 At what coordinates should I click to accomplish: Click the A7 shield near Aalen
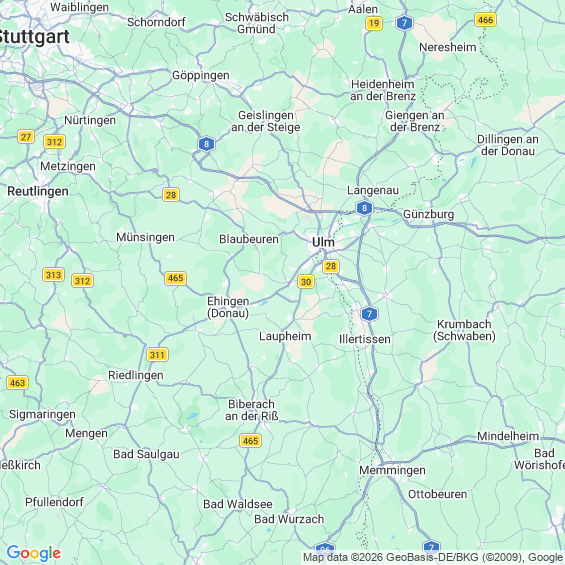[404, 23]
